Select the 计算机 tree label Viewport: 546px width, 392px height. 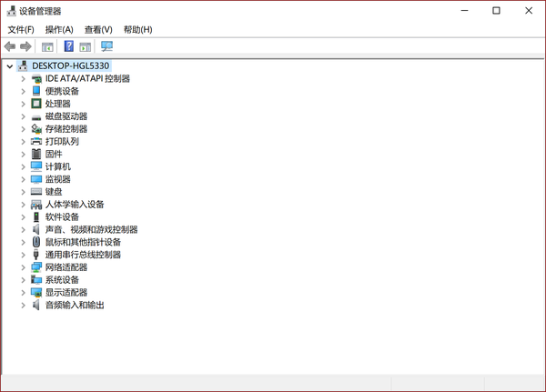pos(58,166)
